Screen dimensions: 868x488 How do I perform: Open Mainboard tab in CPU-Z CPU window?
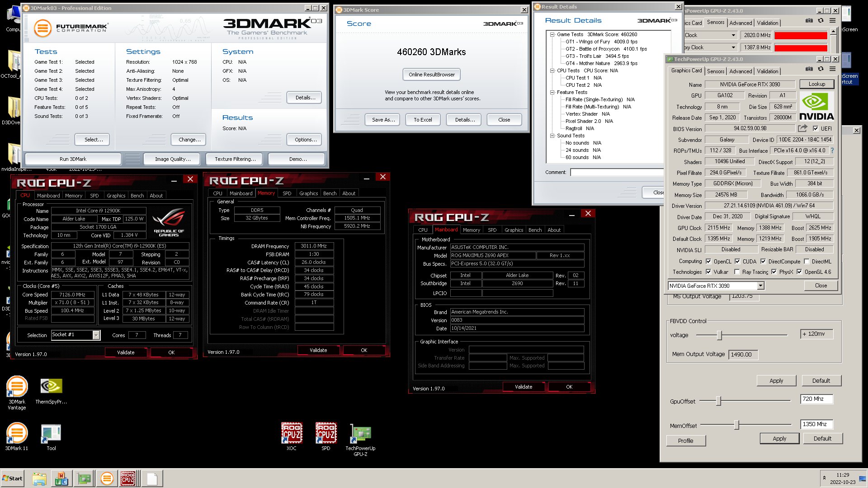[48, 196]
